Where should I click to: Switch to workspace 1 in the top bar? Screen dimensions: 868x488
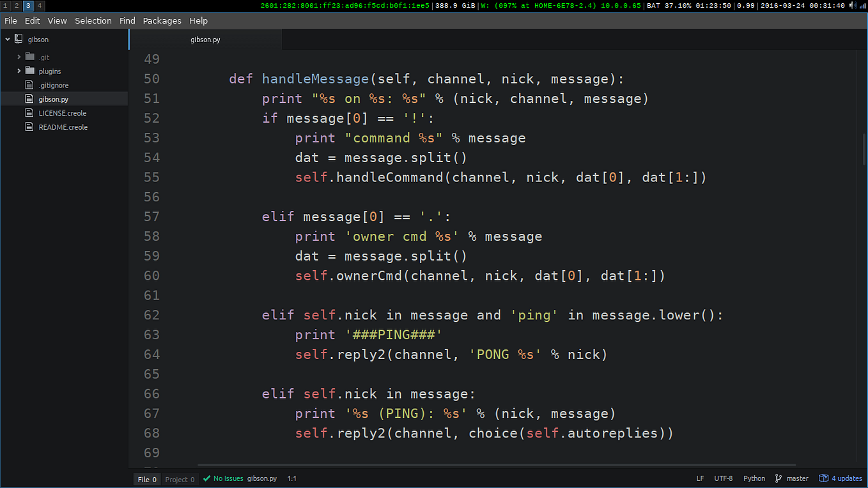pyautogui.click(x=5, y=5)
